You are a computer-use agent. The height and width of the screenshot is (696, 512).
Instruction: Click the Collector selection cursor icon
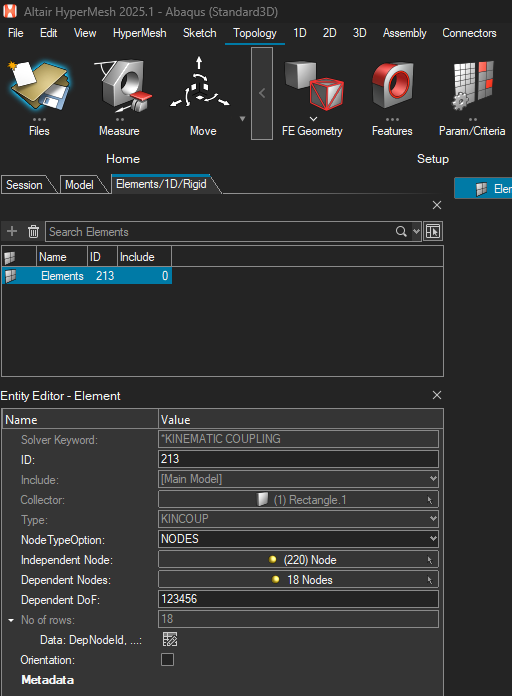tap(429, 500)
